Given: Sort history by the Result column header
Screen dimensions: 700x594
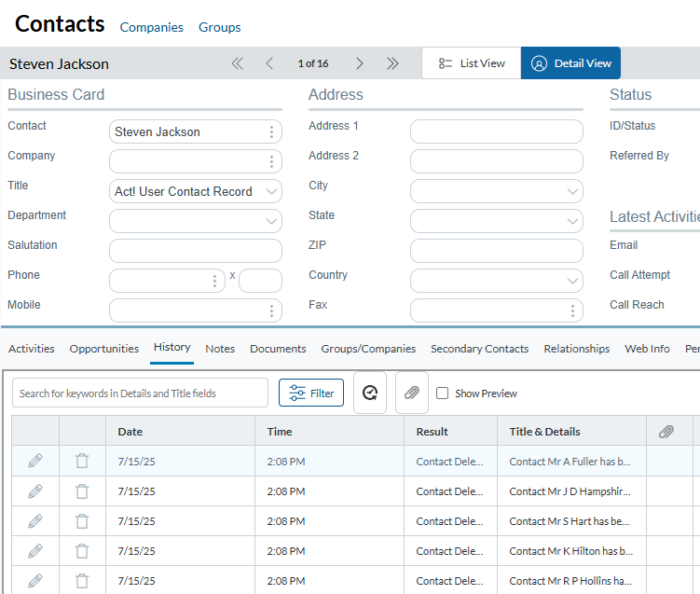Looking at the screenshot, I should 450,432.
